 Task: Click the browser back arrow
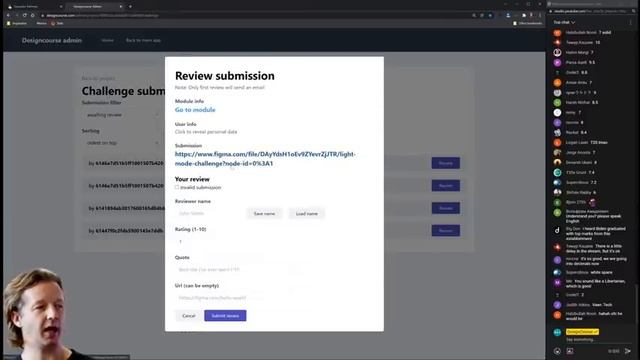[8, 16]
